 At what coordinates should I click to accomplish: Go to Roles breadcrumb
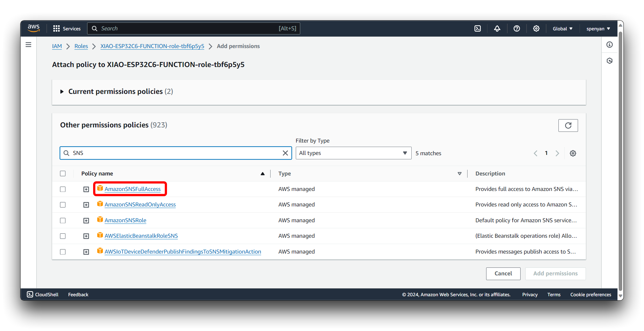(81, 46)
